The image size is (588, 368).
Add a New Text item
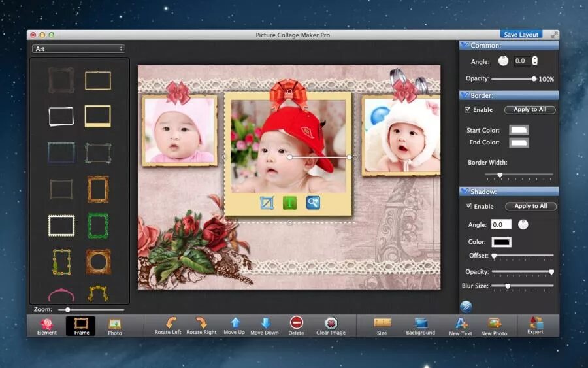coord(461,326)
